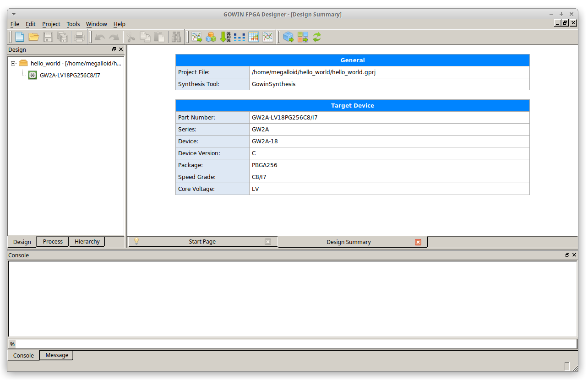The height and width of the screenshot is (380, 588).
Task: Select the Design Summary tab
Action: click(353, 242)
